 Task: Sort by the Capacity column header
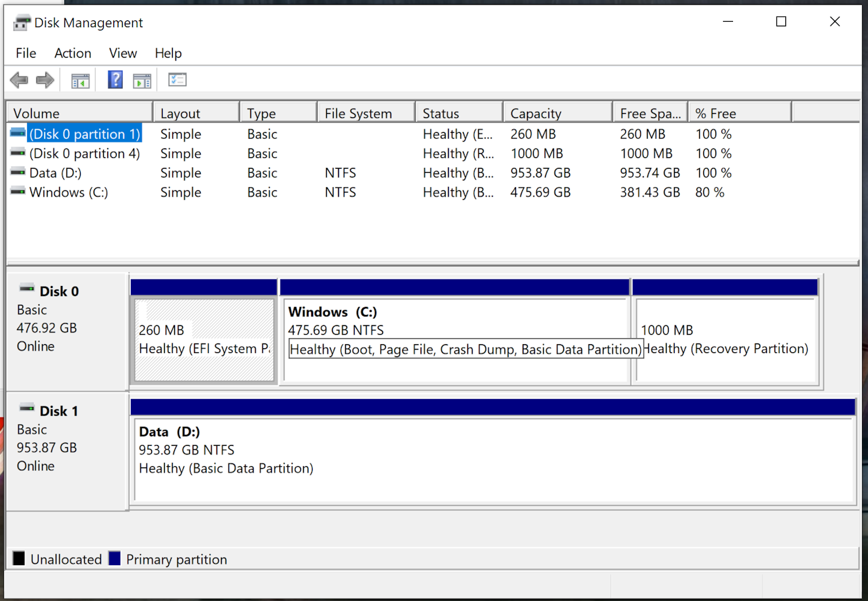click(x=558, y=113)
